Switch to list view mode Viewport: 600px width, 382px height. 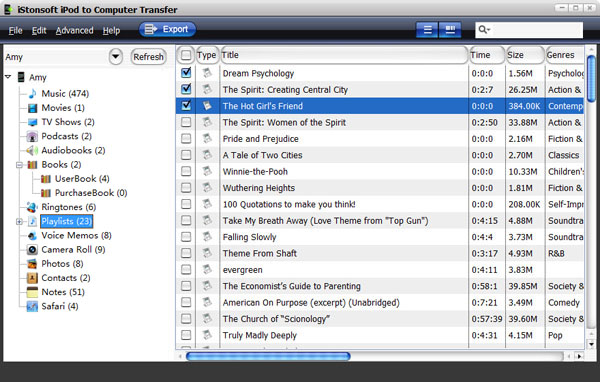point(427,30)
